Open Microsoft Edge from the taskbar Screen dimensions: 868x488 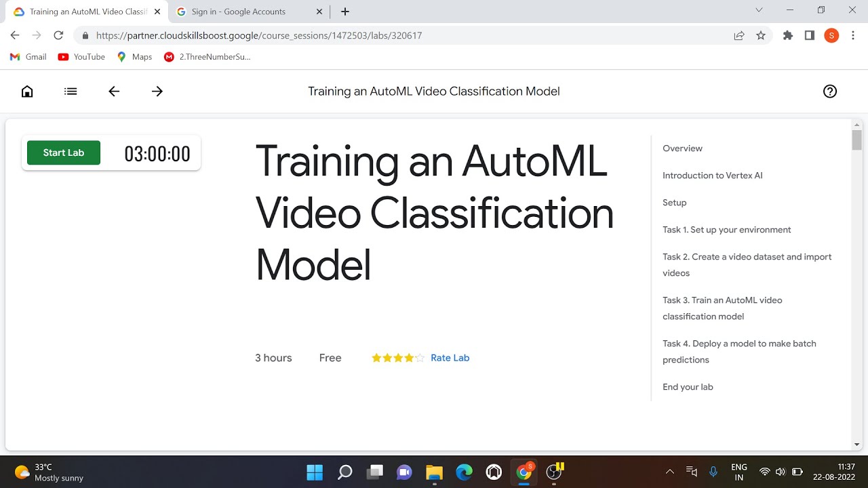[464, 472]
